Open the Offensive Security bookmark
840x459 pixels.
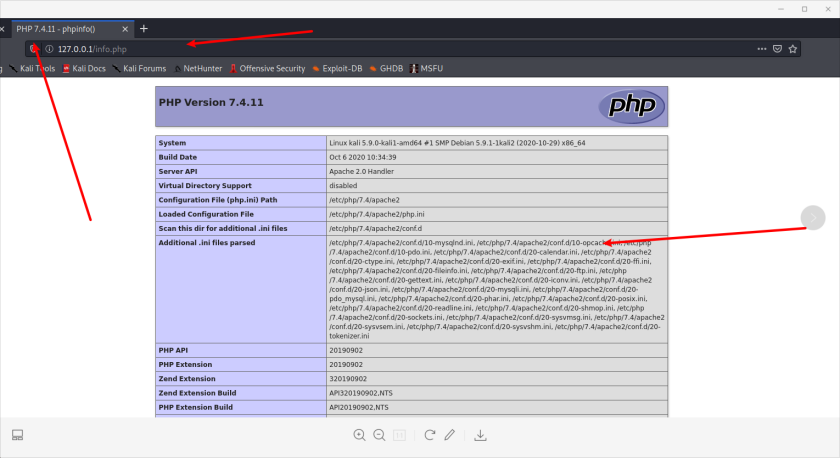point(267,69)
